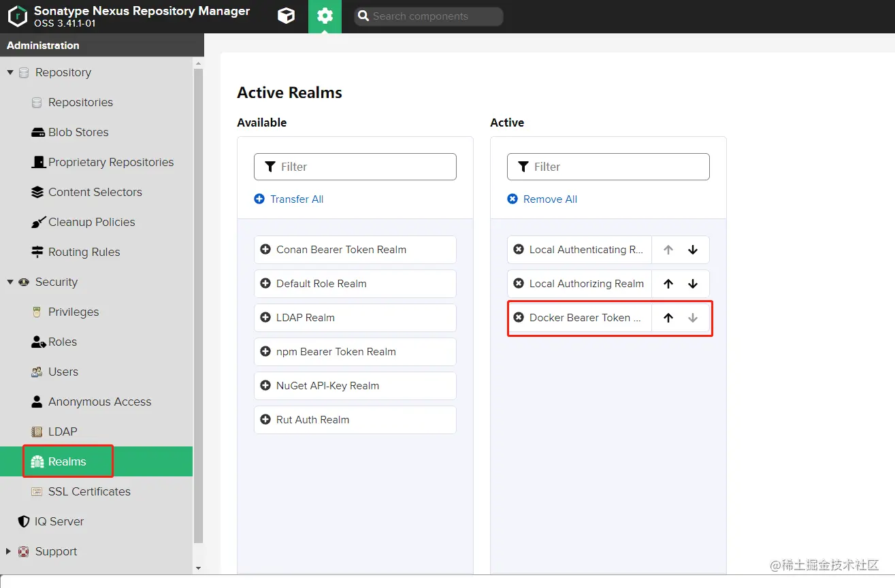Open Users in the sidebar
This screenshot has width=895, height=588.
point(63,372)
